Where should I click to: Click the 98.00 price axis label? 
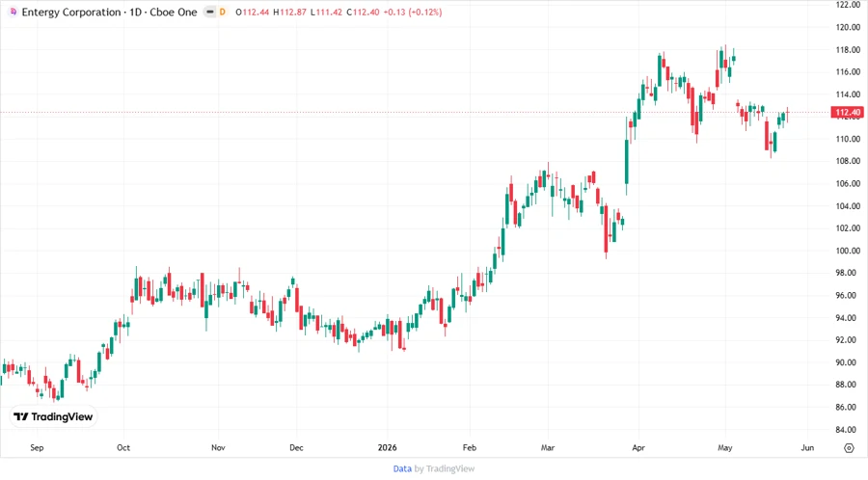pos(850,273)
